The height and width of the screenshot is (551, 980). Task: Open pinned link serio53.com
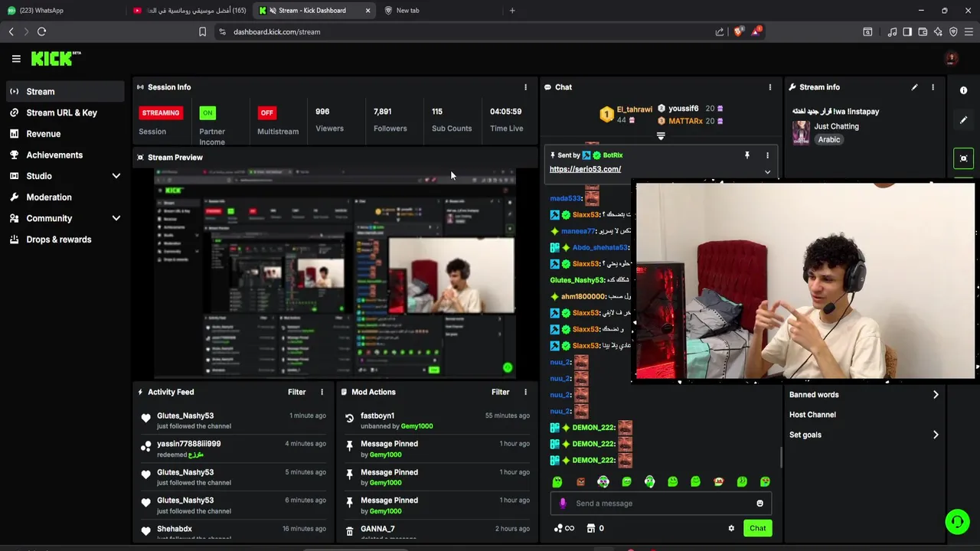point(585,169)
